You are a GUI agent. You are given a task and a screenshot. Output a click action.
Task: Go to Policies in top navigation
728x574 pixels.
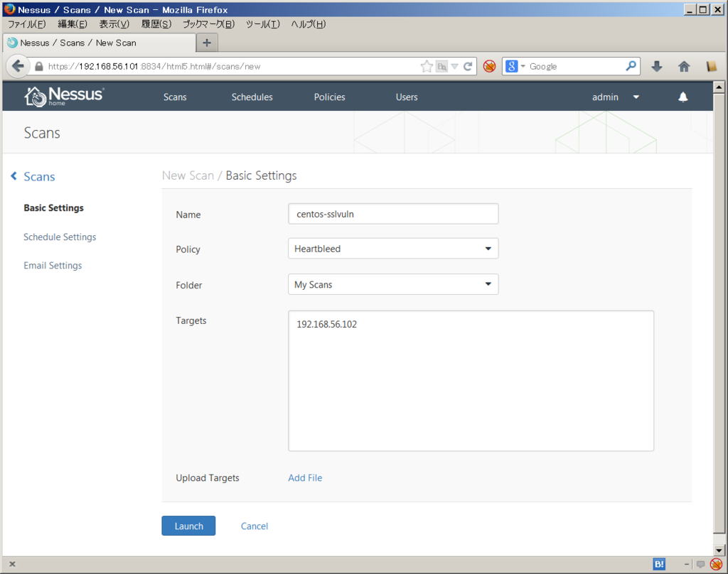[330, 97]
